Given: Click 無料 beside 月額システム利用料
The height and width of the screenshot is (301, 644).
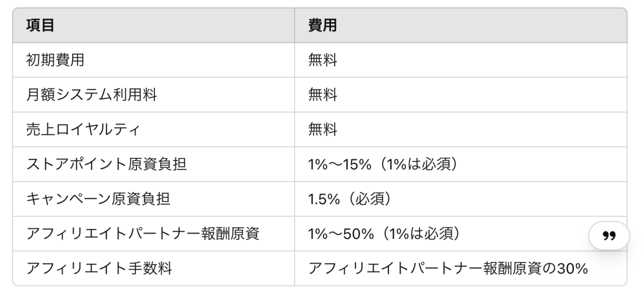Looking at the screenshot, I should coord(322,95).
